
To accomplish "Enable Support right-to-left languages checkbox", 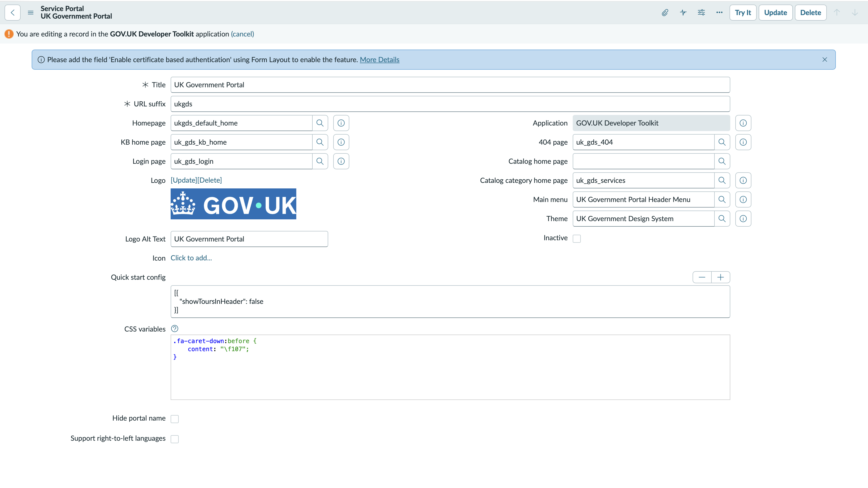I will 175,439.
